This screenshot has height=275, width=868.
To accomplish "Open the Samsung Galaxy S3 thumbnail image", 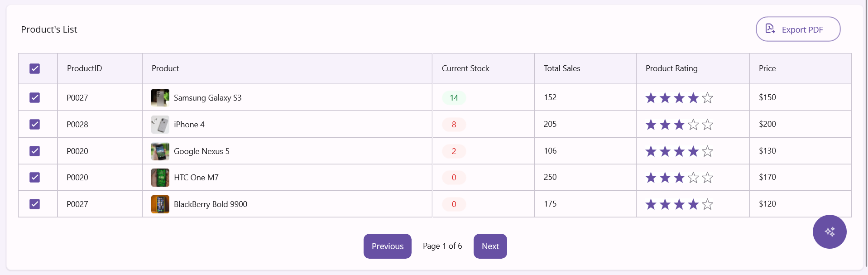I will [x=160, y=98].
